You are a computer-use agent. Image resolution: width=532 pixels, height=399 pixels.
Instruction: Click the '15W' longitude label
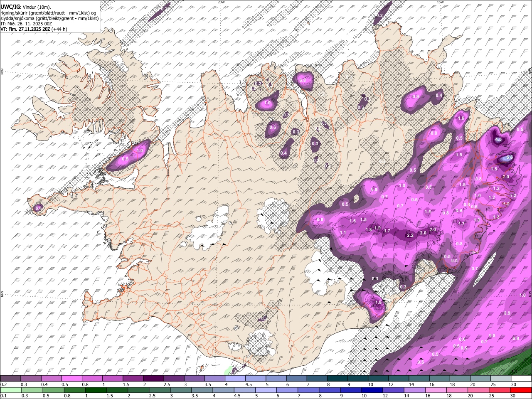click(x=440, y=2)
